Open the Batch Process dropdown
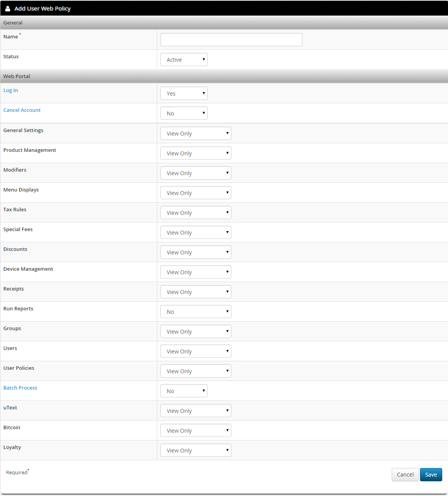Screen dimensions: 448x496 [184, 391]
